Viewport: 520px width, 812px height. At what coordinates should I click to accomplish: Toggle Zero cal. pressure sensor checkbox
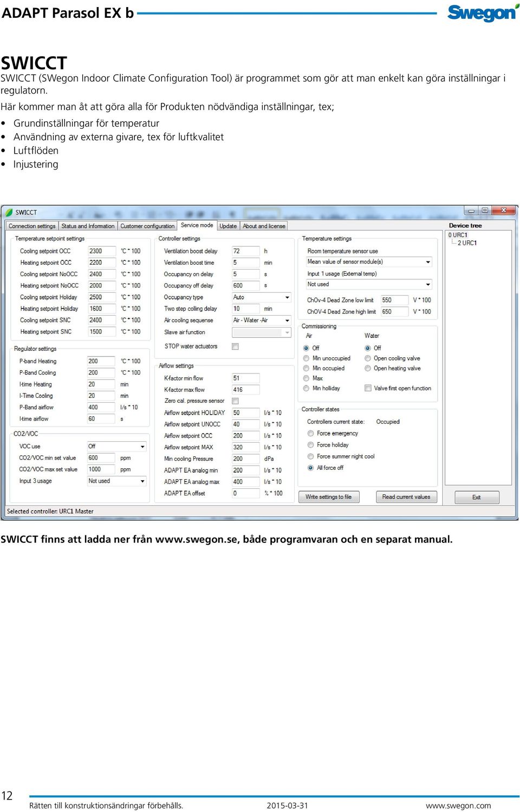235,401
